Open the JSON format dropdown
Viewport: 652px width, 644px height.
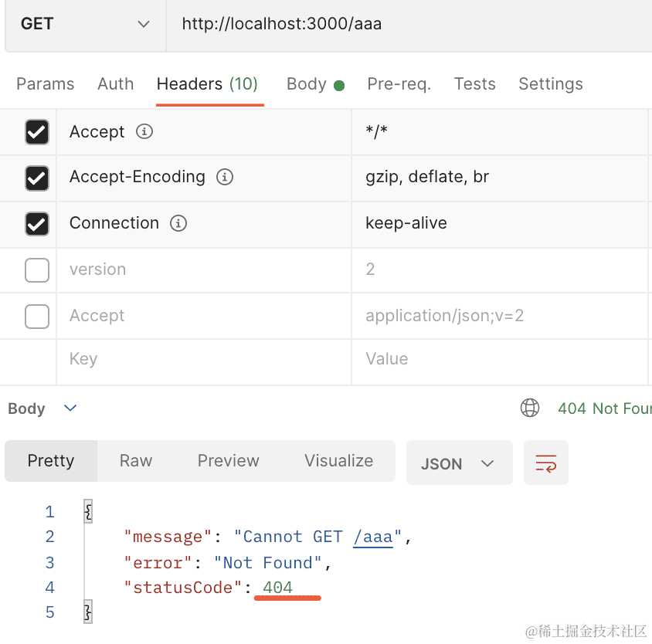tap(459, 463)
